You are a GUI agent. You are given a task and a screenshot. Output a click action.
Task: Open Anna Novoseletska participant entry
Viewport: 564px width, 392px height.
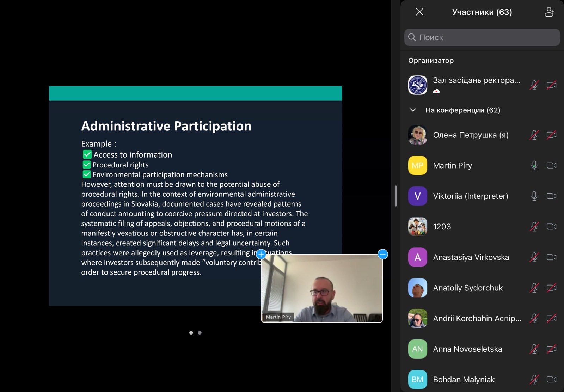(x=467, y=349)
